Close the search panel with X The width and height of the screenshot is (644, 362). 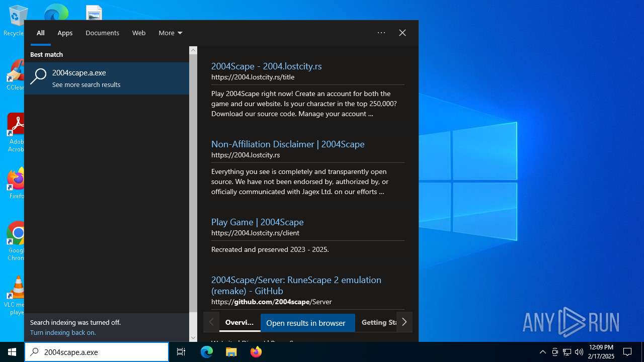click(403, 33)
